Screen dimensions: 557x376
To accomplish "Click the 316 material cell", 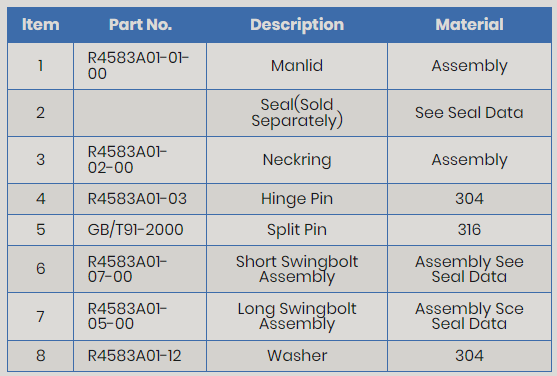I will [x=469, y=230].
